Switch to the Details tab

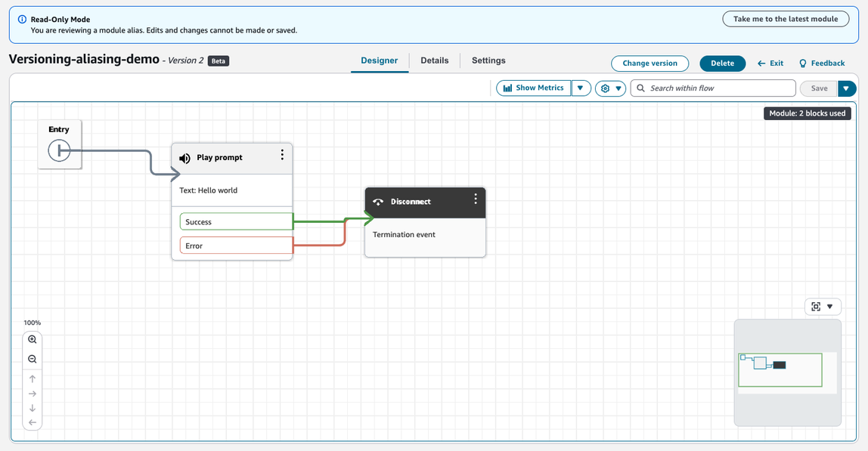click(x=434, y=60)
